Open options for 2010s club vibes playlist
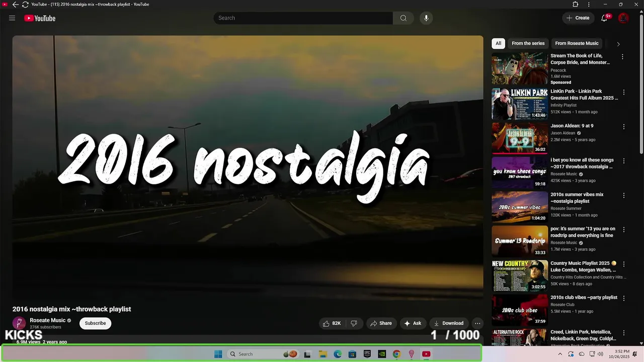The image size is (644, 362). (624, 298)
